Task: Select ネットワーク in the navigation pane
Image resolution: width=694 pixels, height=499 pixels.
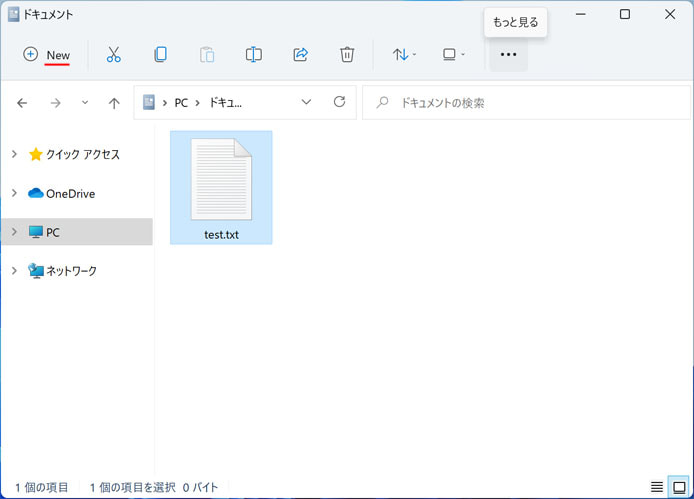Action: (x=71, y=271)
